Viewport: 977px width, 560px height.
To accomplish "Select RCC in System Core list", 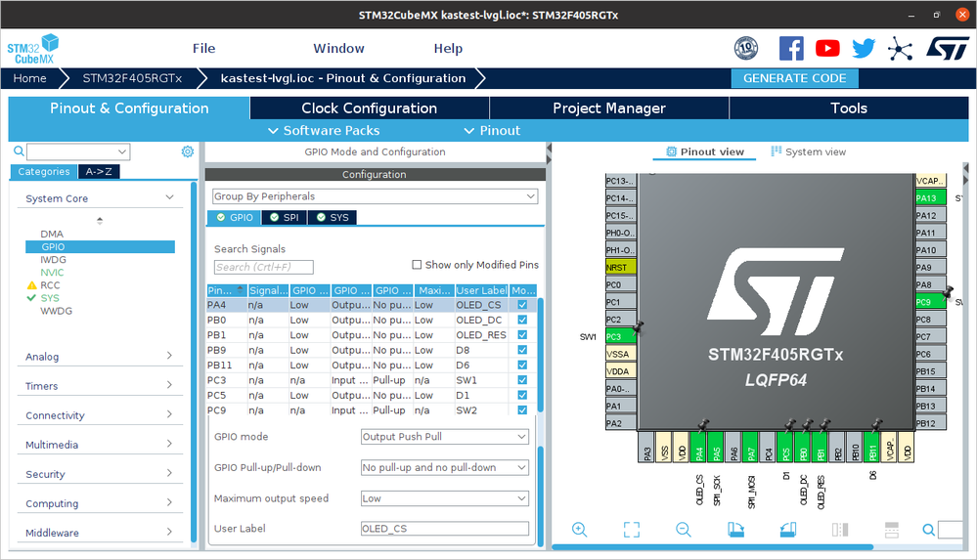I will [x=51, y=285].
